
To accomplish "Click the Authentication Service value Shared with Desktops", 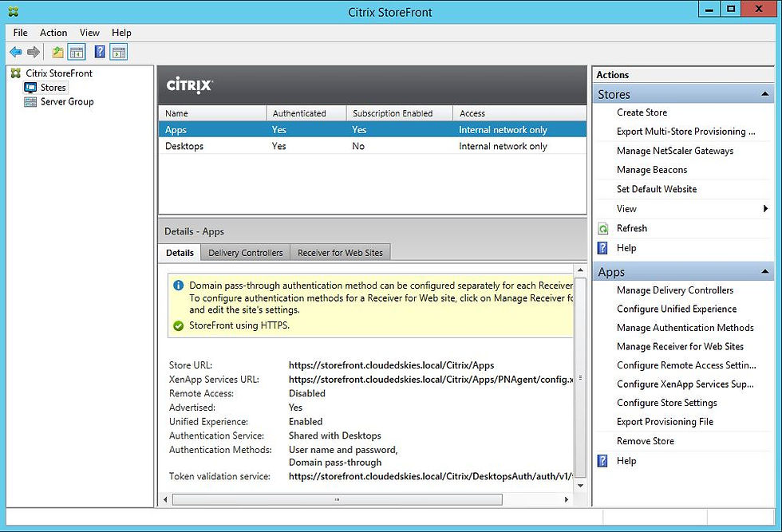I will [334, 435].
